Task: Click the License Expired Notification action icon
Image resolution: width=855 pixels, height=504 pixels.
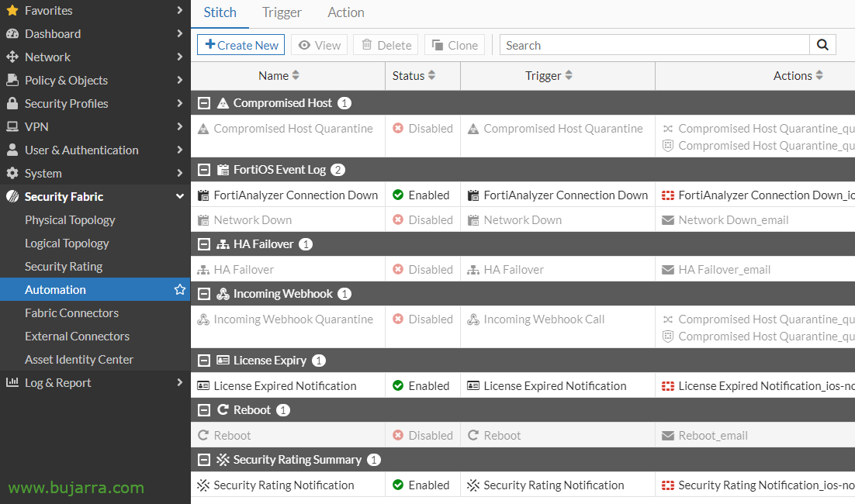Action: click(x=667, y=386)
